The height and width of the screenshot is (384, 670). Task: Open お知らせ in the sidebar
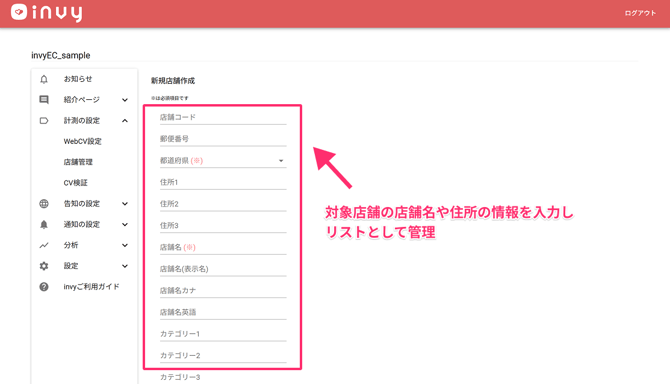coord(78,79)
